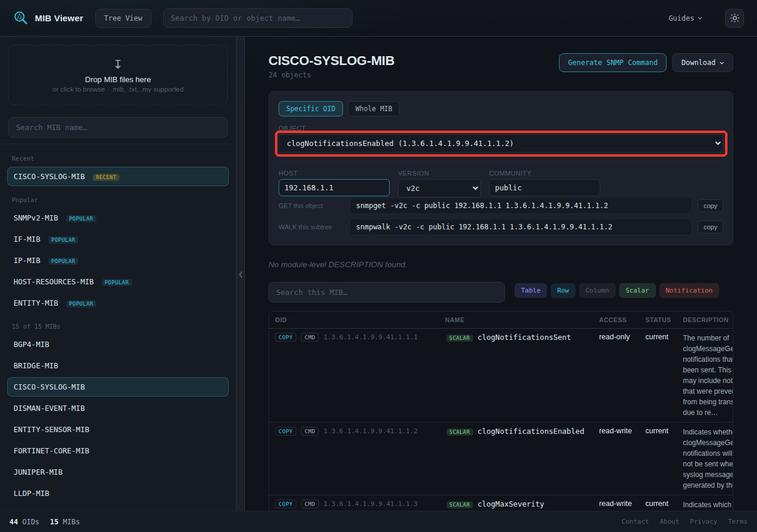
Task: Click the ACCESS column header
Action: [613, 320]
